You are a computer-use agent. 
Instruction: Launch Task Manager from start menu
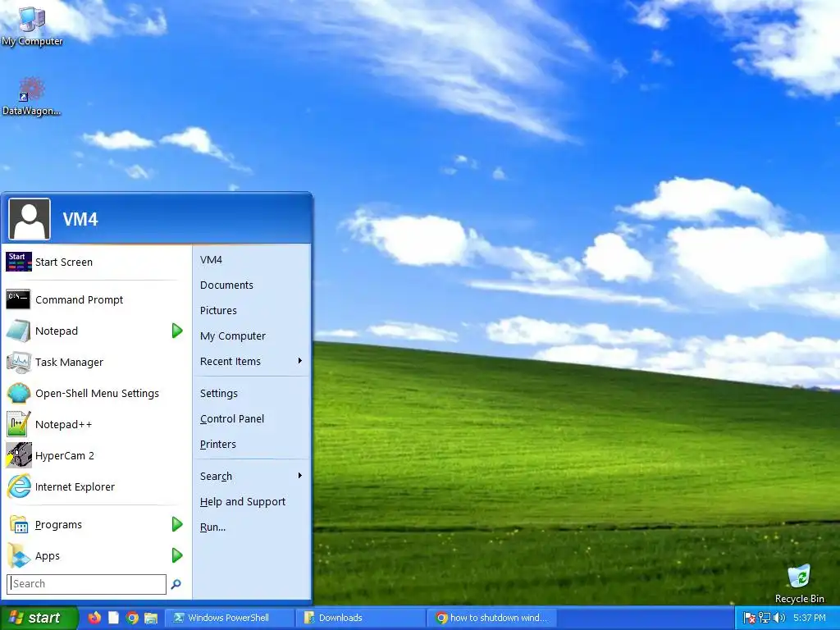pyautogui.click(x=97, y=362)
